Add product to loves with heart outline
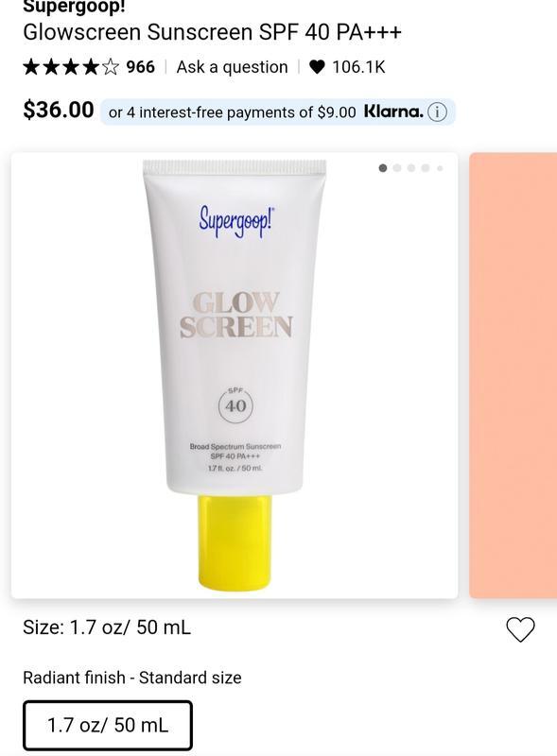 pos(520,629)
